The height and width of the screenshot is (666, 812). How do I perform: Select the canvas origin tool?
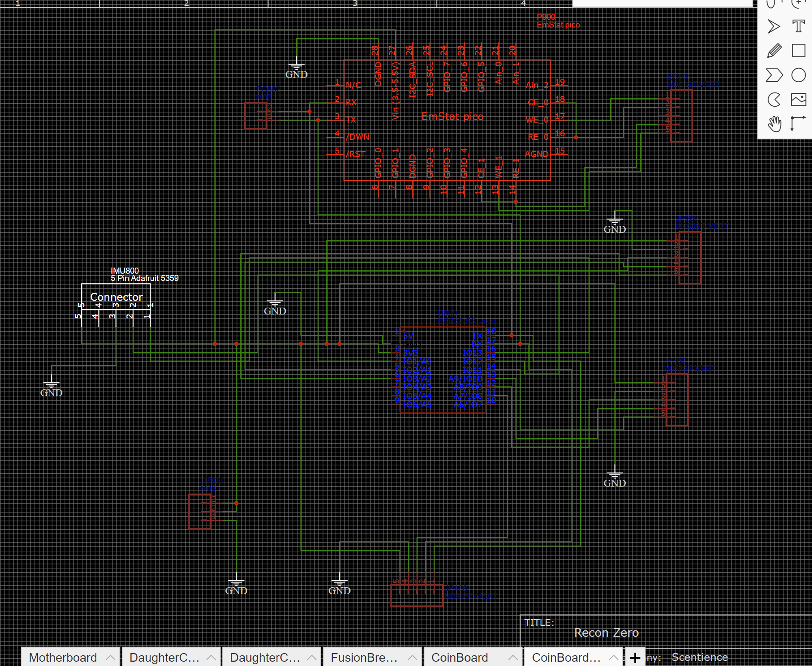[798, 124]
